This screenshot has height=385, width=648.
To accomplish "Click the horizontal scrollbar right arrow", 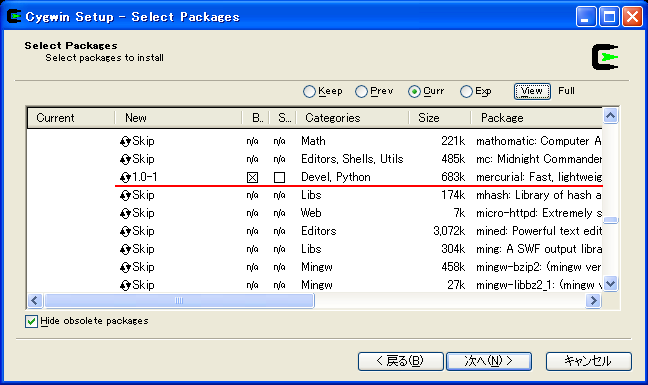I will 593,301.
